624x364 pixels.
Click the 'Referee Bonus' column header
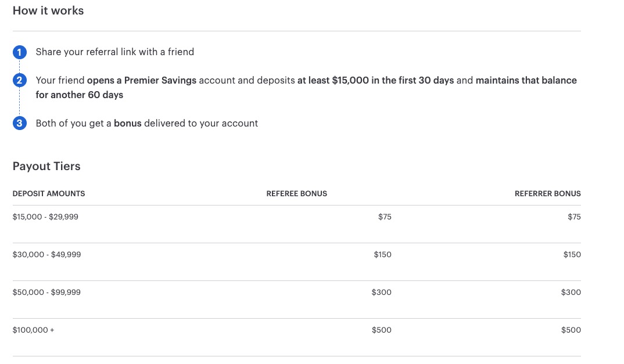pyautogui.click(x=296, y=193)
